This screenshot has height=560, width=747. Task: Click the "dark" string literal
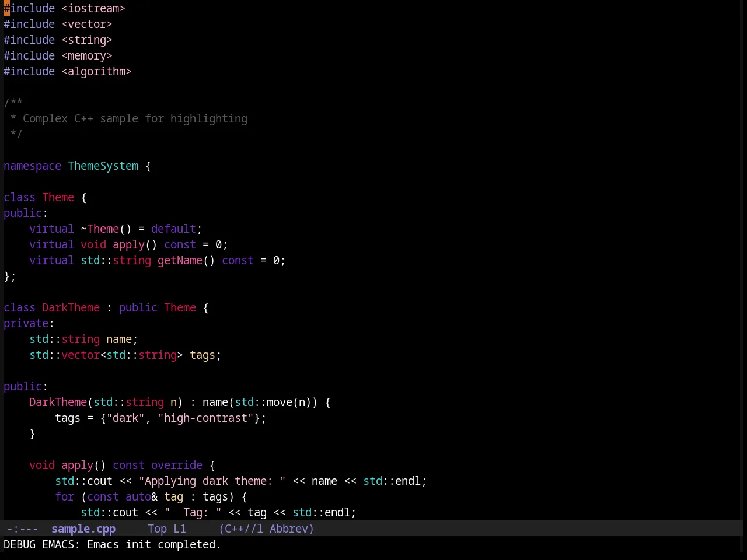click(125, 418)
